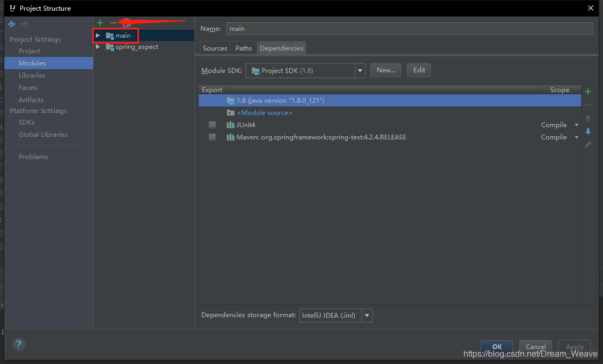The width and height of the screenshot is (603, 364).
Task: Click the spring-test Maven library icon
Action: coord(230,137)
